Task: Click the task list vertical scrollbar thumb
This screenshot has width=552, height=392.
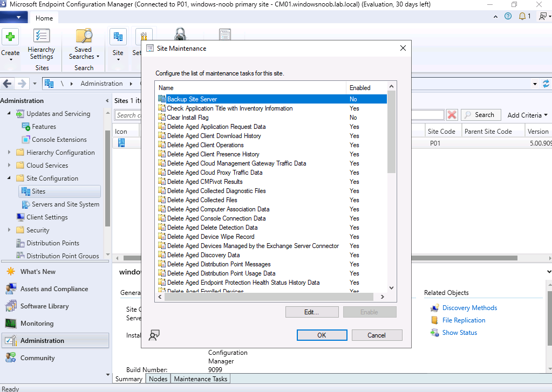Action: (x=391, y=132)
